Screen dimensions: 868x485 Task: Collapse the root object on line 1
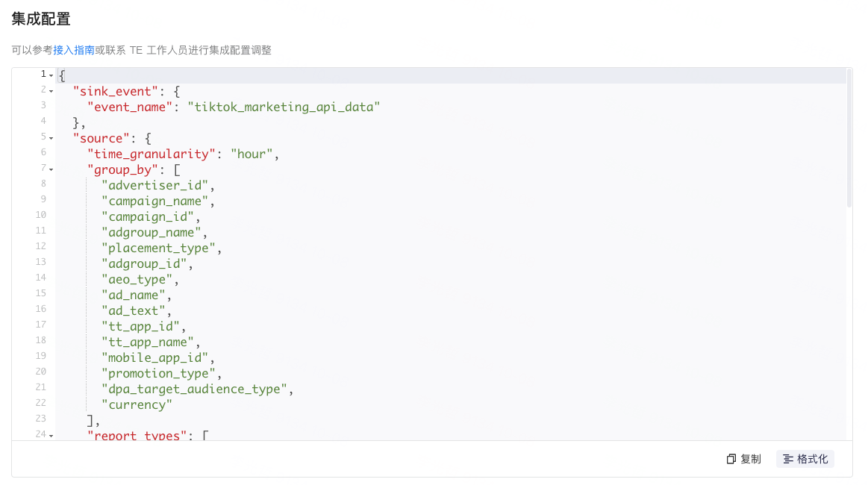coord(51,75)
